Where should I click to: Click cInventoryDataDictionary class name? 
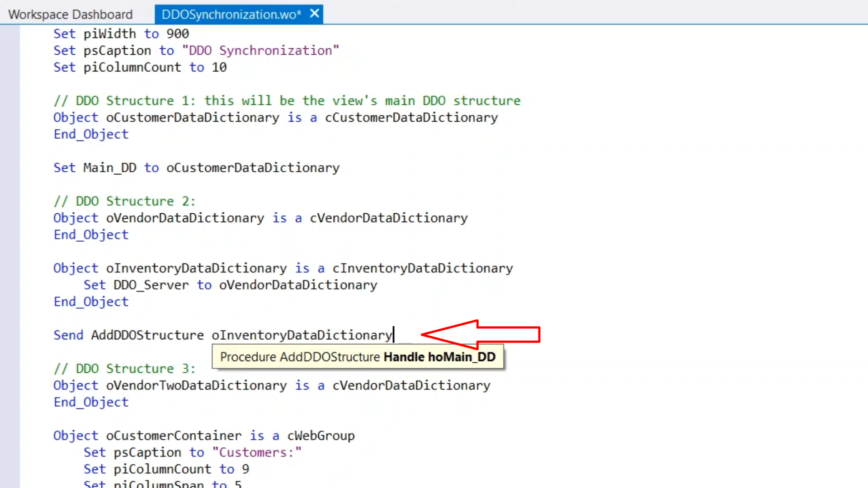pos(422,268)
